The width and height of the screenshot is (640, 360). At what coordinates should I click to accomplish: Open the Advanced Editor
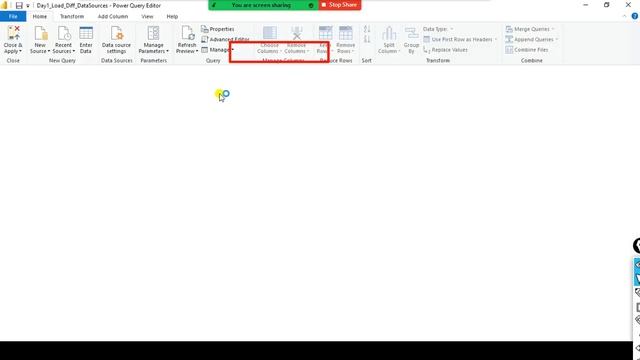point(225,39)
